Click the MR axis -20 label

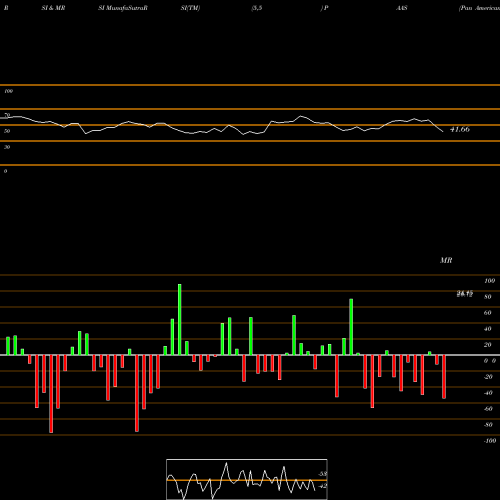[488, 377]
